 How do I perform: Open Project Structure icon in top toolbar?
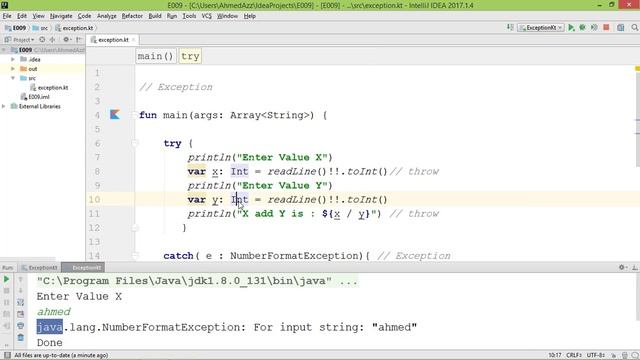[x=620, y=27]
